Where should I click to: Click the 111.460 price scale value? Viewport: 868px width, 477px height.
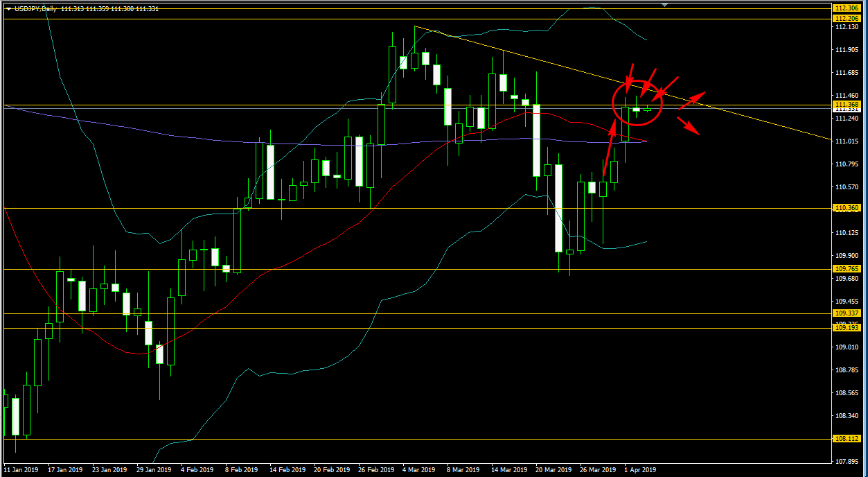click(x=847, y=96)
